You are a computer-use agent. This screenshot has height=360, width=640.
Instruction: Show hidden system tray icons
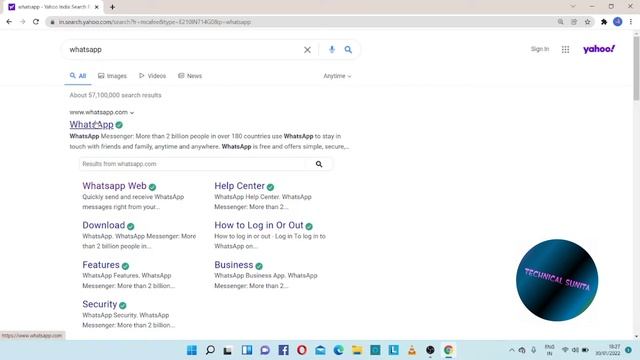pyautogui.click(x=511, y=350)
